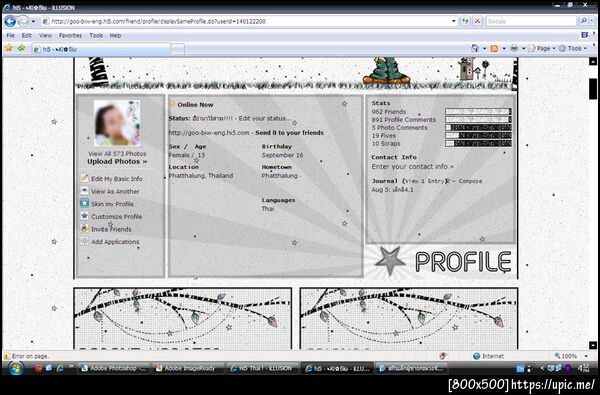Open the 962 Friends link
Image resolution: width=600 pixels, height=395 pixels.
(389, 112)
